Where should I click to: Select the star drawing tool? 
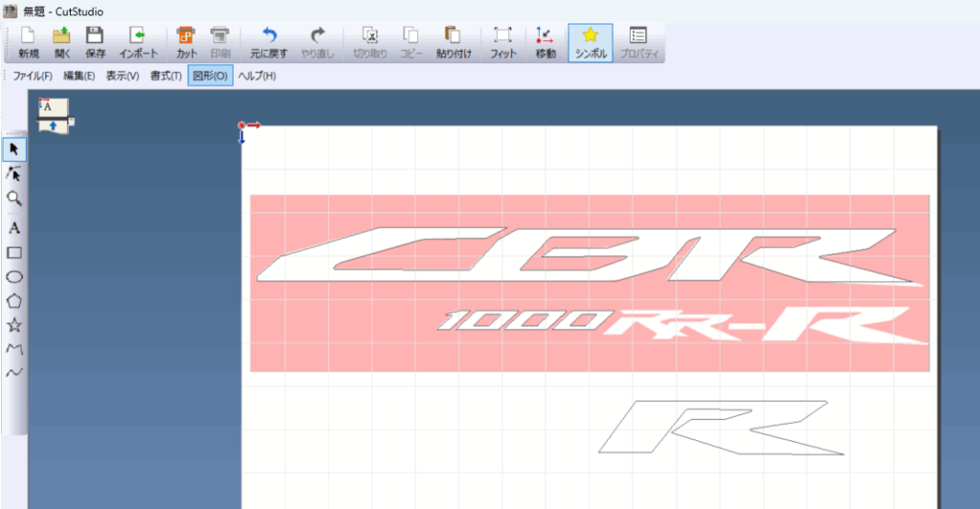pyautogui.click(x=13, y=324)
